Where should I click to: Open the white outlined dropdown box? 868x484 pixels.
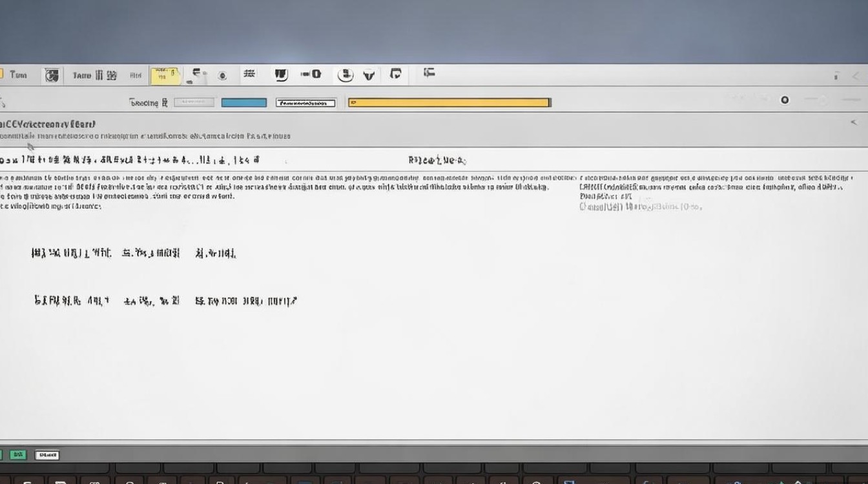click(305, 103)
